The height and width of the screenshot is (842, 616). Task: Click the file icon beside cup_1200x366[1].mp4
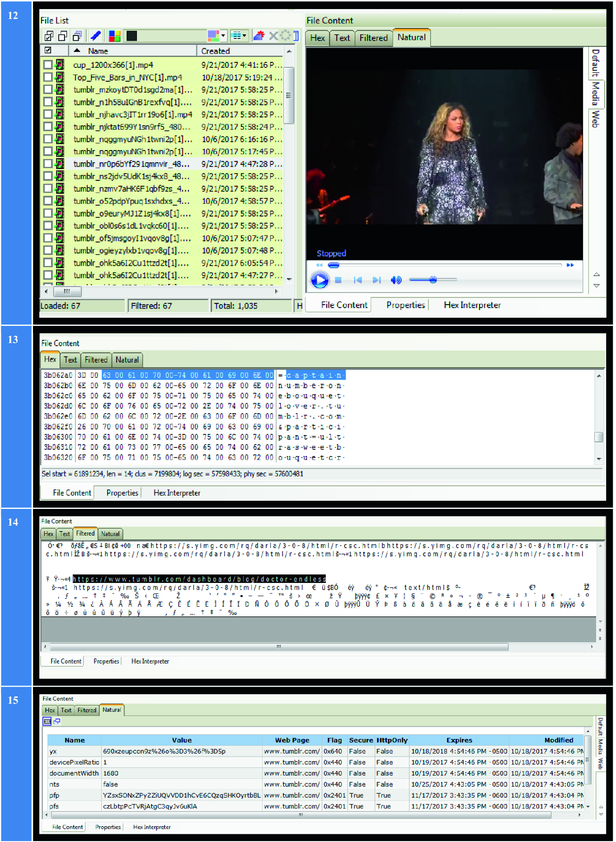tap(59, 65)
